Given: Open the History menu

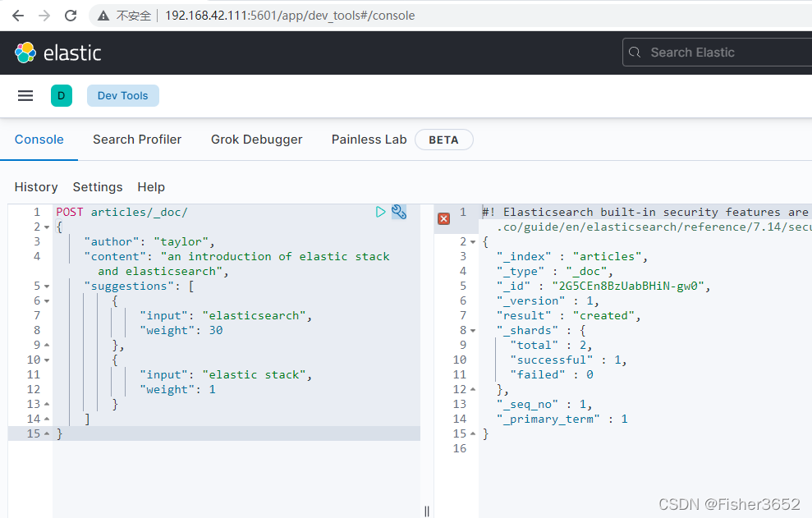Looking at the screenshot, I should tap(36, 187).
